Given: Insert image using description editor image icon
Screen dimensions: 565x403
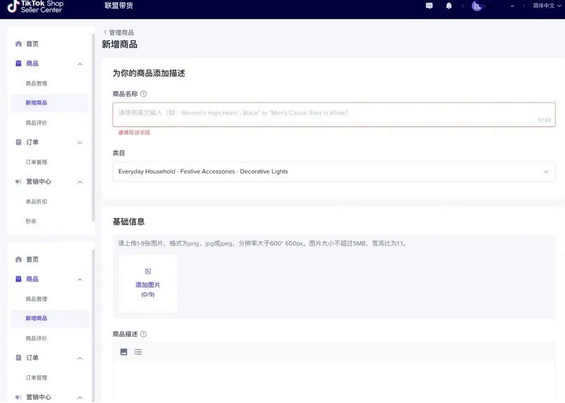Looking at the screenshot, I should (x=124, y=352).
